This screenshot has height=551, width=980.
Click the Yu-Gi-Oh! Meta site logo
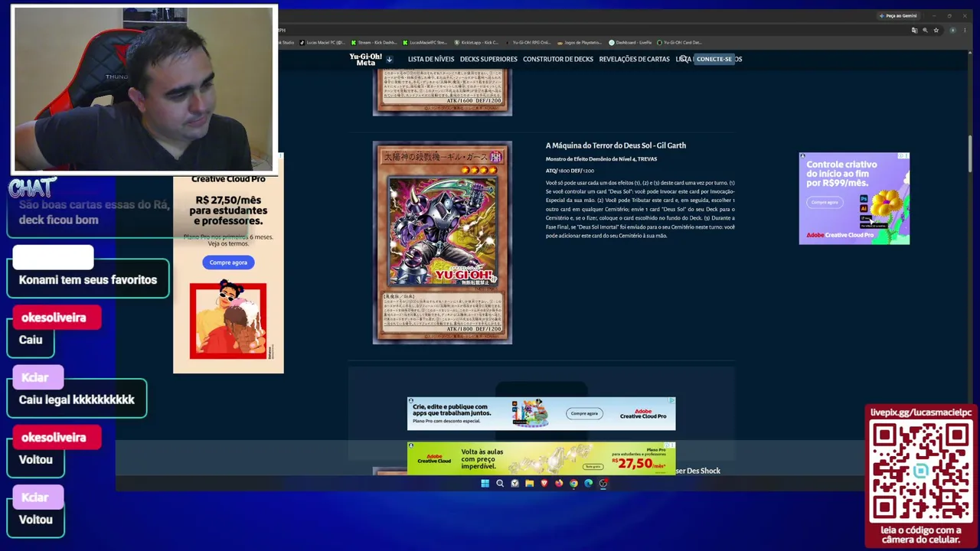[365, 59]
